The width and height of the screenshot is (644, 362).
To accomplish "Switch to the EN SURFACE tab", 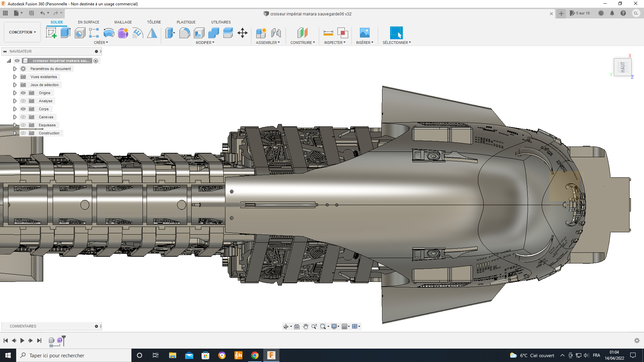I will pyautogui.click(x=89, y=22).
